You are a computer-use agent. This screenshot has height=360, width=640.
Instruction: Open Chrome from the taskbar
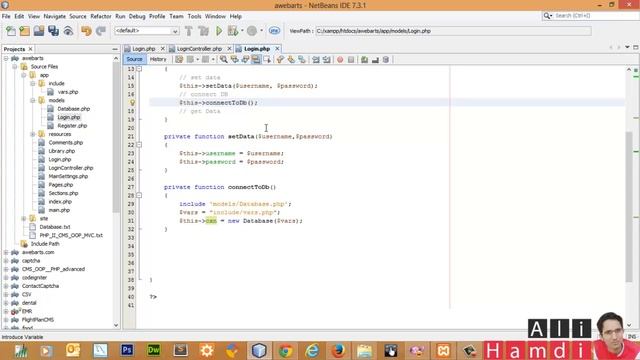tap(286, 351)
